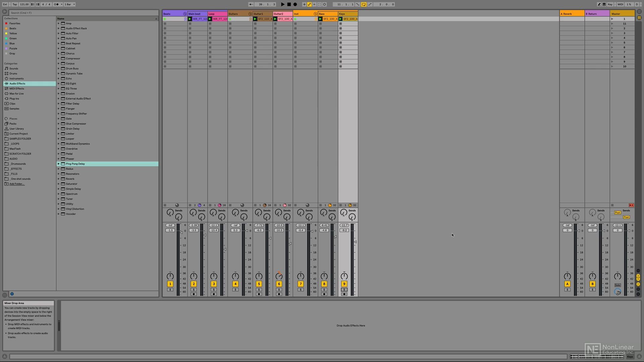The height and width of the screenshot is (362, 644).
Task: Click Master Solo cue button
Action: tap(618, 285)
